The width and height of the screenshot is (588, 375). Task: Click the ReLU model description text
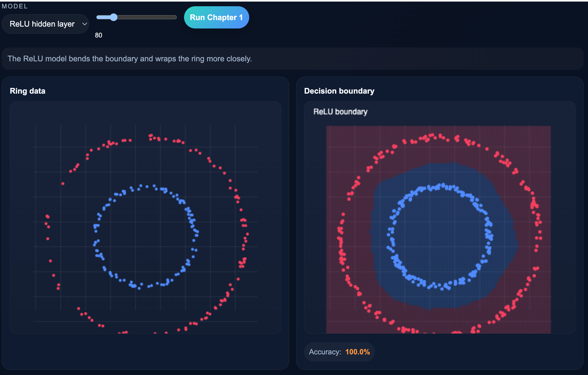pyautogui.click(x=130, y=59)
